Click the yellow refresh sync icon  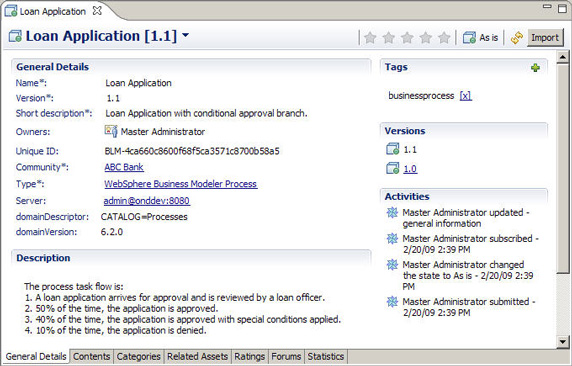(x=517, y=38)
